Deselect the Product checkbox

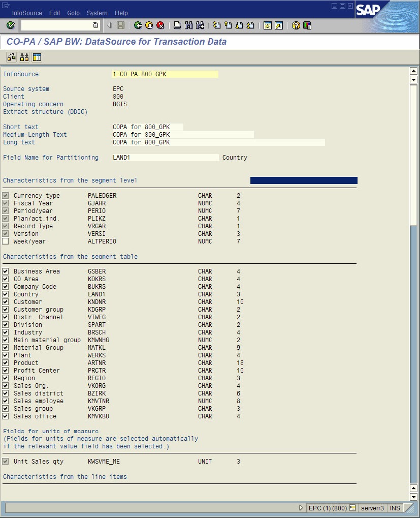[x=5, y=362]
